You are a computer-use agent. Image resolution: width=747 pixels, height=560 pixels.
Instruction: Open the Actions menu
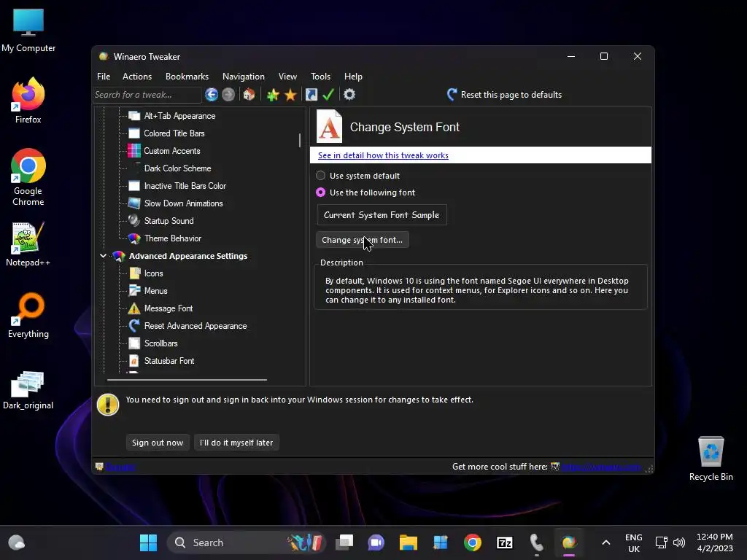137,76
